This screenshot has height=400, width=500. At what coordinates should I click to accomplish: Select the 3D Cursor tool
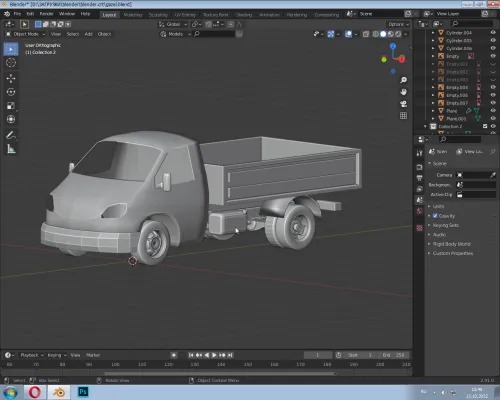[x=11, y=63]
